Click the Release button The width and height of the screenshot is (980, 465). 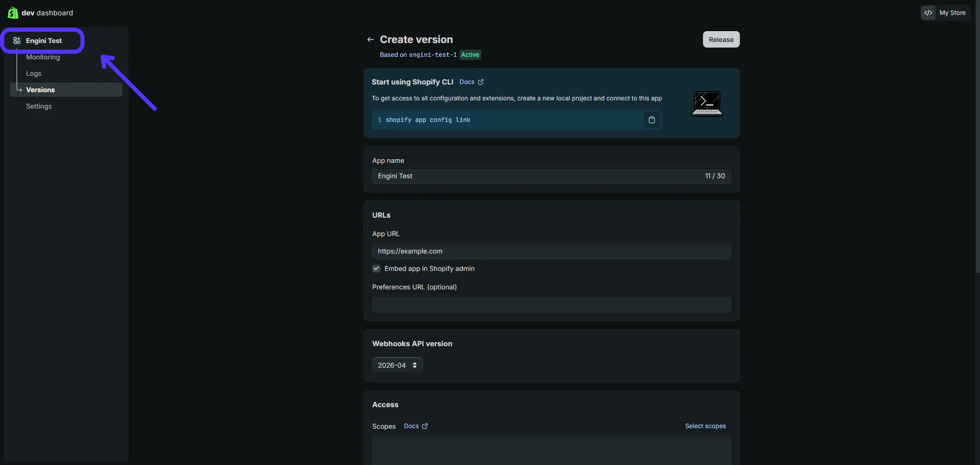point(721,39)
